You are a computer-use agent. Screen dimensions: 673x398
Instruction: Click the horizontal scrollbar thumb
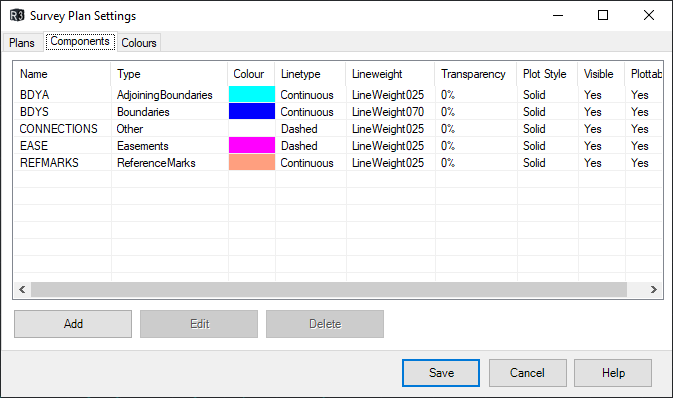[329, 289]
